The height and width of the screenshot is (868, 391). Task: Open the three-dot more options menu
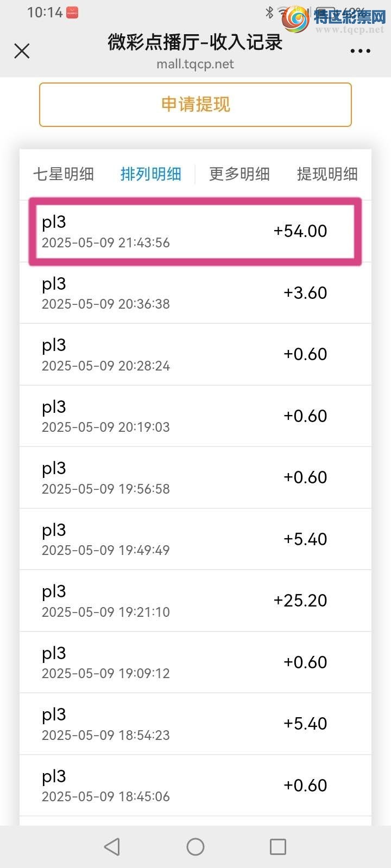click(360, 51)
